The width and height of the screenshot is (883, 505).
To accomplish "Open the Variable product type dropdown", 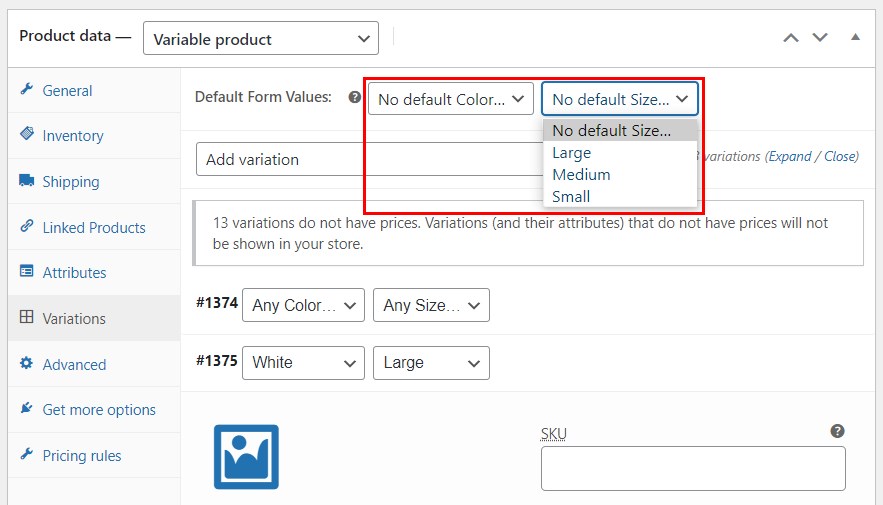I will [261, 38].
